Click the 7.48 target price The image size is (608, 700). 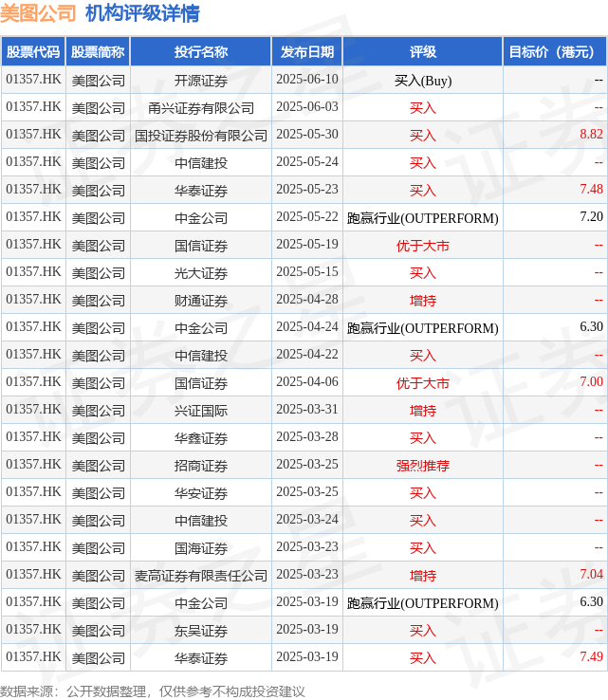[x=591, y=190]
